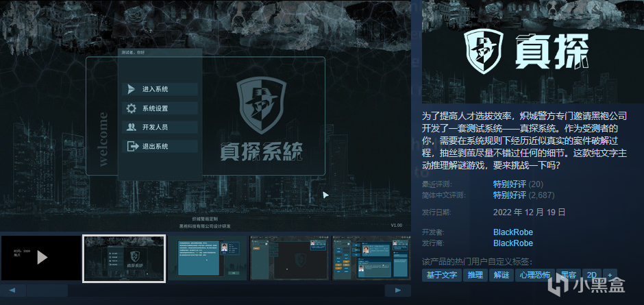
Task: Open the 系统设置 menu entry
Action: coord(160,108)
